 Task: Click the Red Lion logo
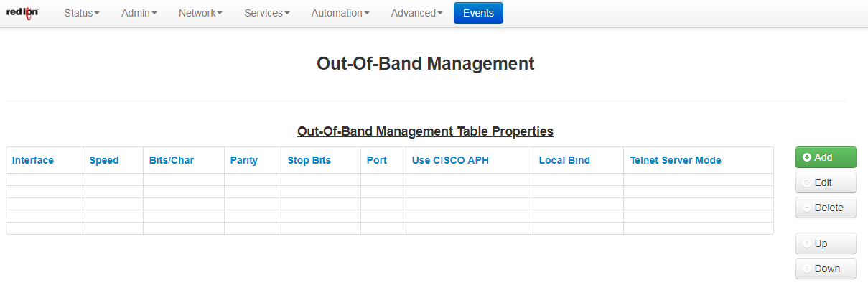pyautogui.click(x=22, y=12)
